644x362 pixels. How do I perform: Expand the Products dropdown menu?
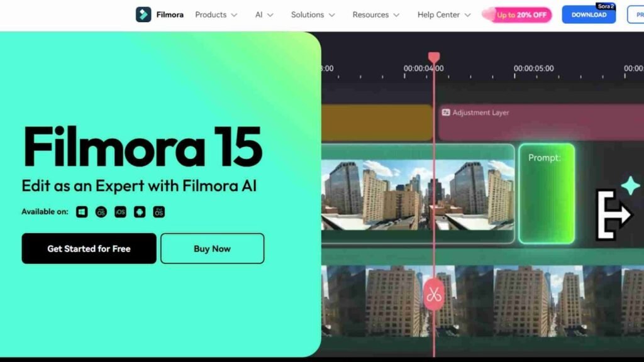216,14
